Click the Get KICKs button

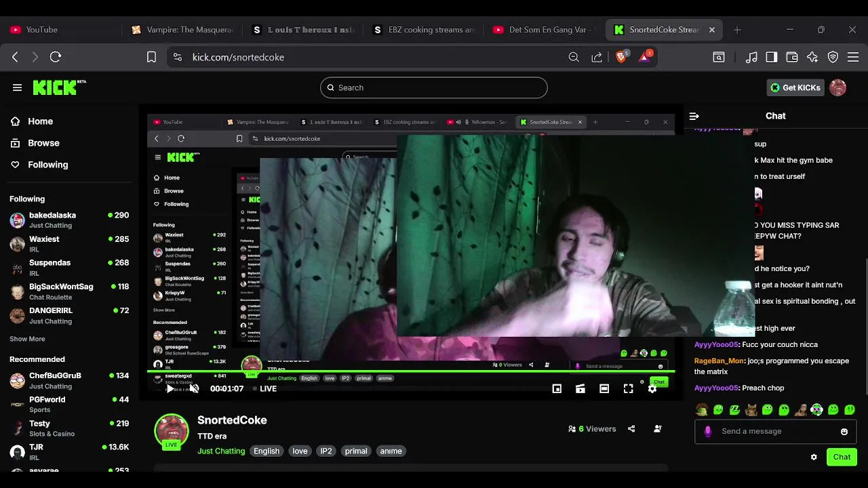(795, 87)
